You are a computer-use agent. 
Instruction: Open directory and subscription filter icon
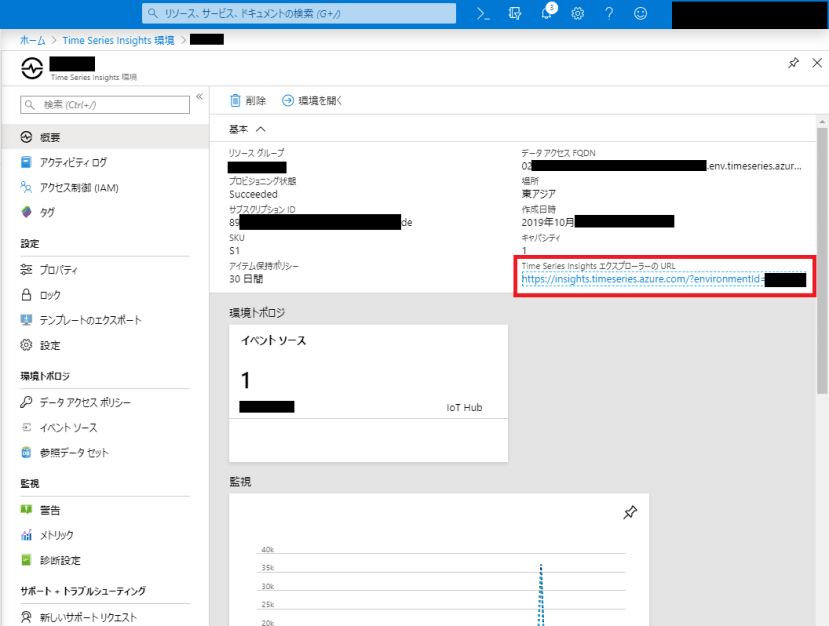[514, 14]
